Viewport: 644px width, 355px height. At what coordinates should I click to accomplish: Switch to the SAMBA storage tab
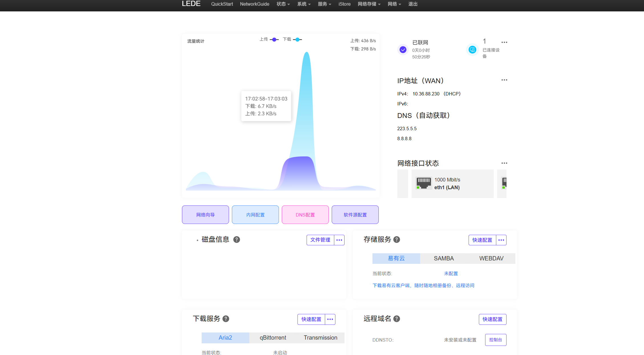point(443,258)
